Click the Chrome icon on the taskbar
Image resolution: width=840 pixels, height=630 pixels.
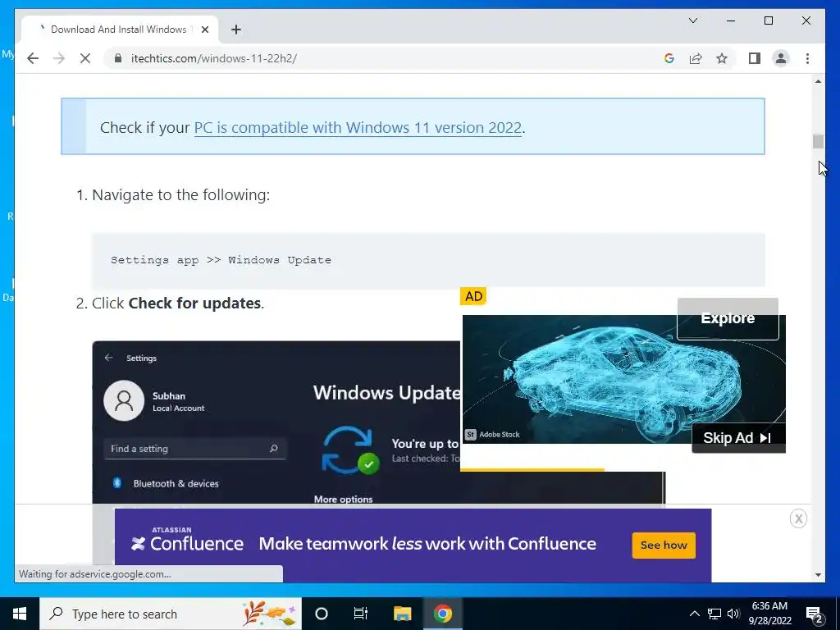442,614
